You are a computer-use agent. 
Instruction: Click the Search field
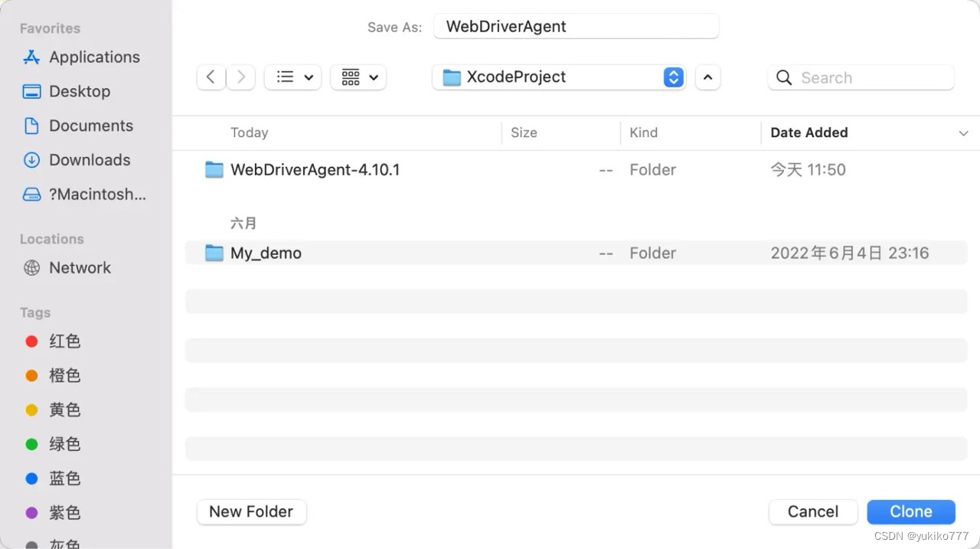click(x=861, y=77)
